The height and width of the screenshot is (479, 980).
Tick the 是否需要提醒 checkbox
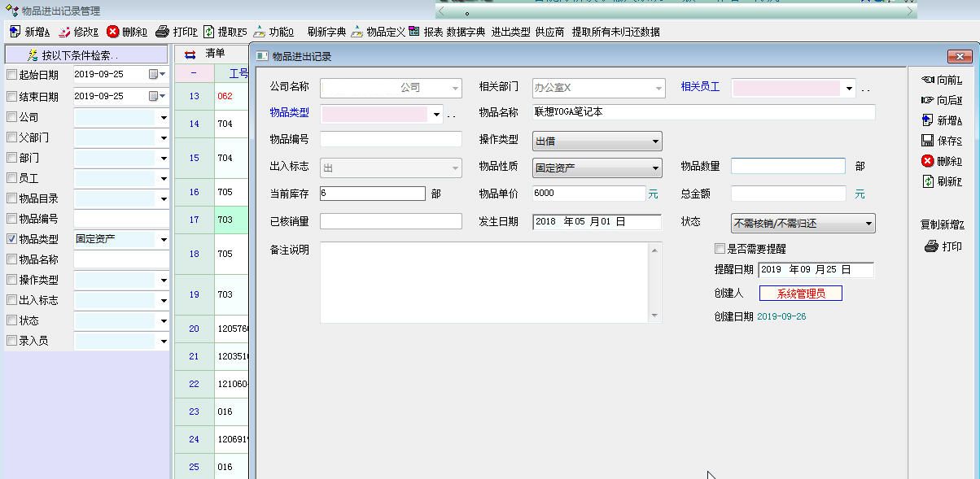coord(720,249)
